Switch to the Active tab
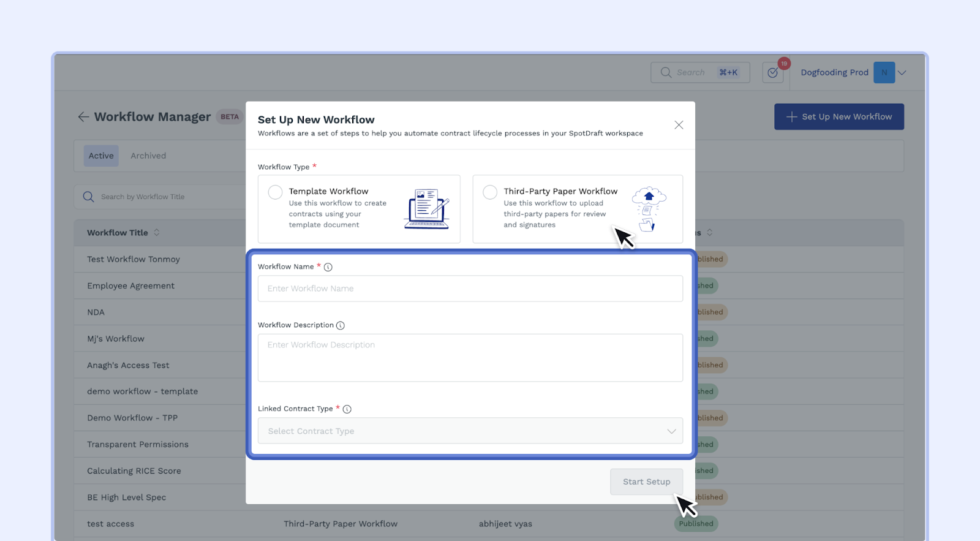 pos(101,156)
